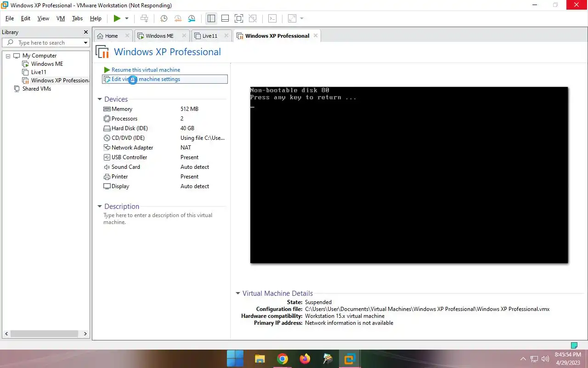Open the library search dropdown arrow
588x368 pixels.
click(85, 43)
